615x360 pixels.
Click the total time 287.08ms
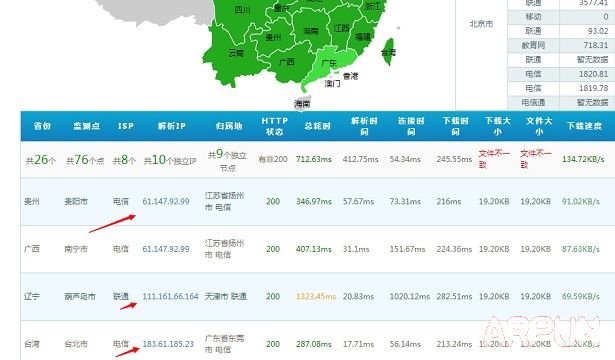click(x=314, y=344)
